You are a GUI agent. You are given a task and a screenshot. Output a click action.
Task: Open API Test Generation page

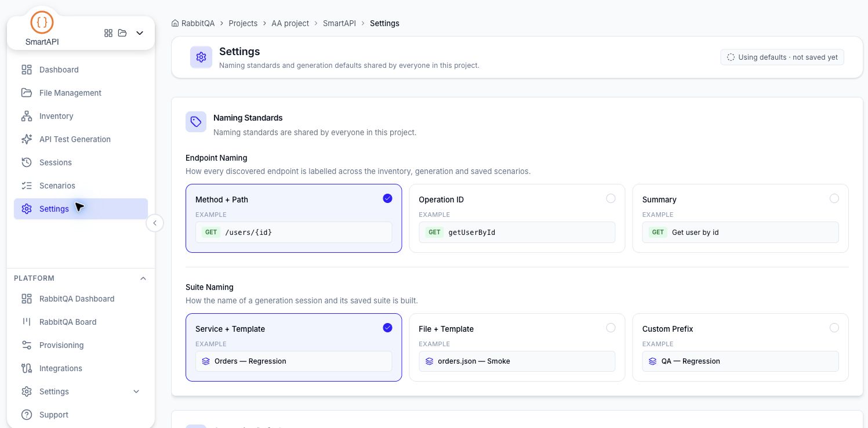81,139
